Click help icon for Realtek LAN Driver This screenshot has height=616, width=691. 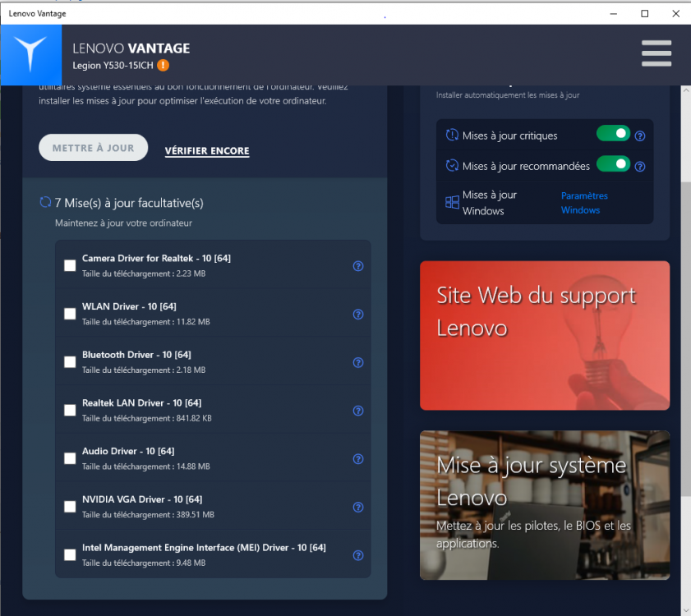(358, 411)
